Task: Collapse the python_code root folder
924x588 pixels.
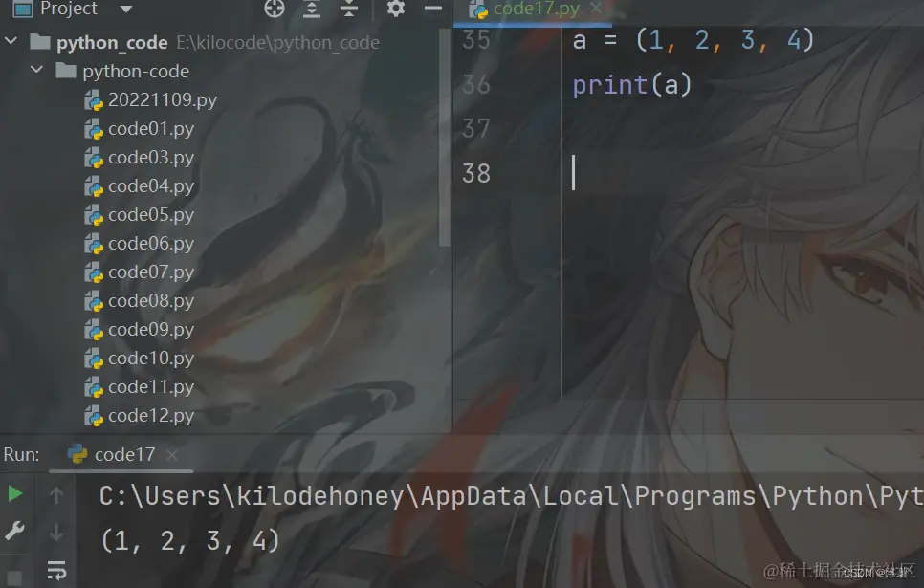Action: (11, 41)
